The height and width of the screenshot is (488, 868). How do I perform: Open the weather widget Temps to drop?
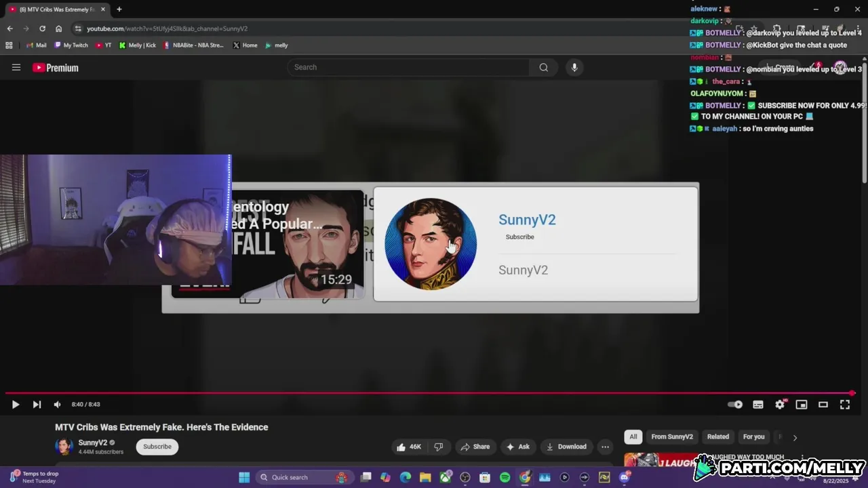35,477
